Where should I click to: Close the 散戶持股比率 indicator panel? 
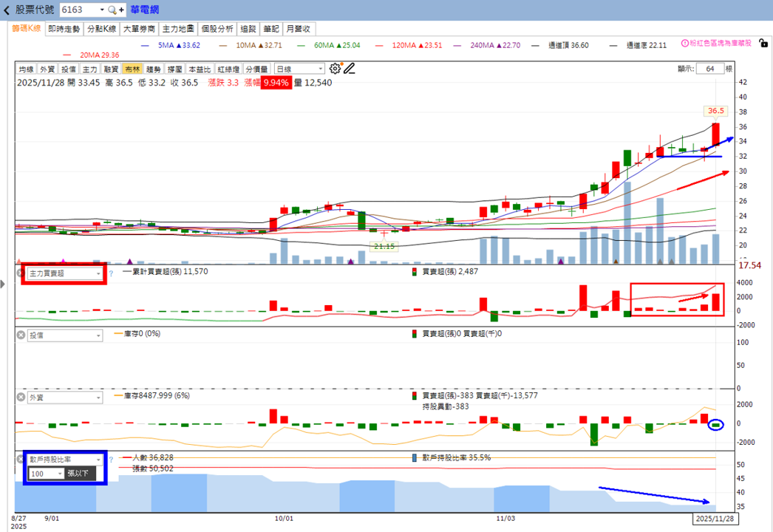click(20, 459)
